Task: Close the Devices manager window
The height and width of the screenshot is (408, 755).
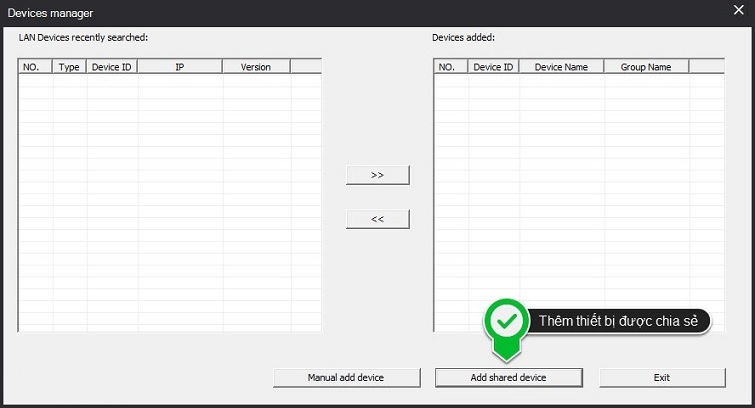Action: 738,12
